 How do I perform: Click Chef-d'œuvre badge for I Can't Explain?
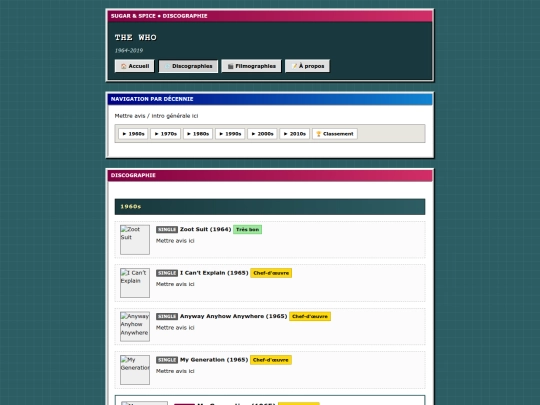tap(271, 273)
